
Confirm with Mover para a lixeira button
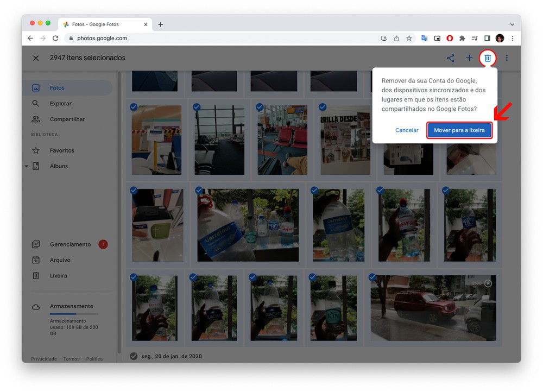[x=459, y=130]
